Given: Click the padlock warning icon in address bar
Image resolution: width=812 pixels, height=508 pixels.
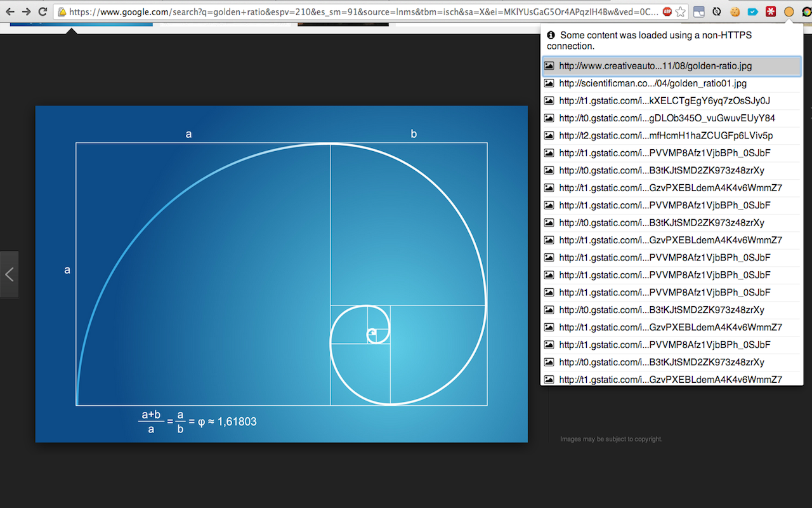Looking at the screenshot, I should (x=62, y=11).
